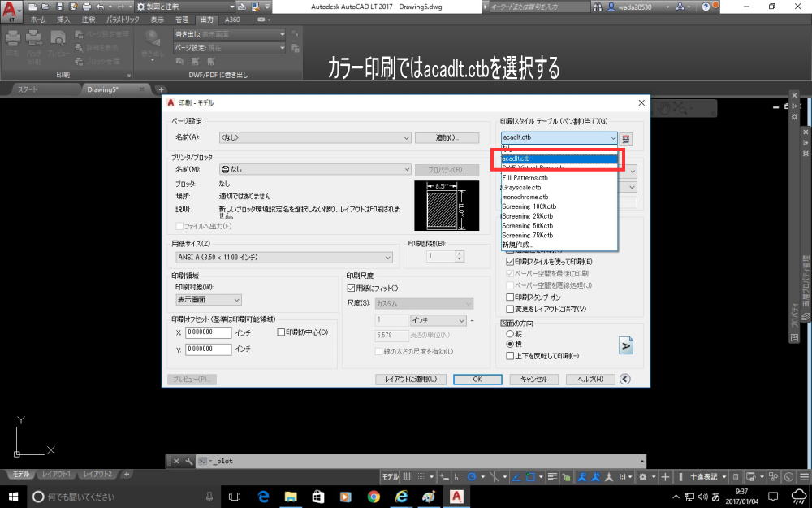
Task: Toggle polar tracking in status bar
Action: 472,477
